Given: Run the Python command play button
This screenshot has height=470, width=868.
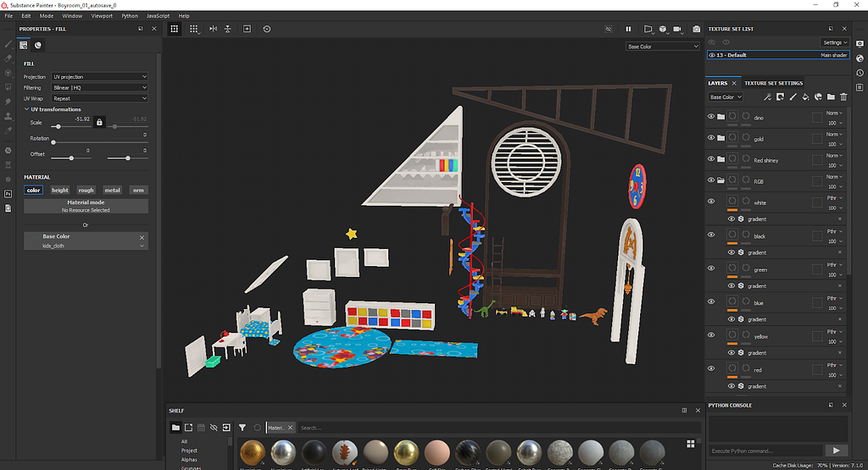Looking at the screenshot, I should pyautogui.click(x=836, y=451).
